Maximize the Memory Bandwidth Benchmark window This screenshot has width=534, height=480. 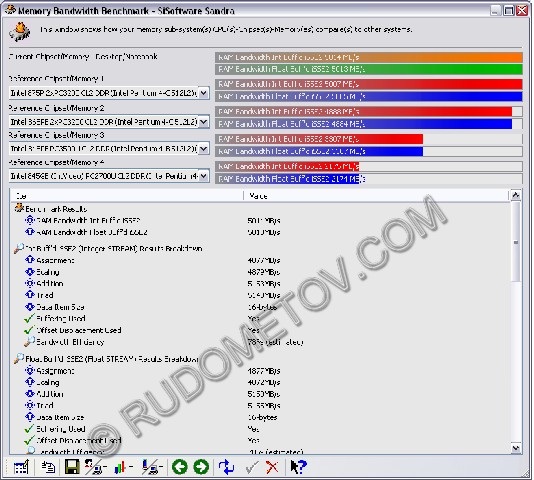click(508, 10)
